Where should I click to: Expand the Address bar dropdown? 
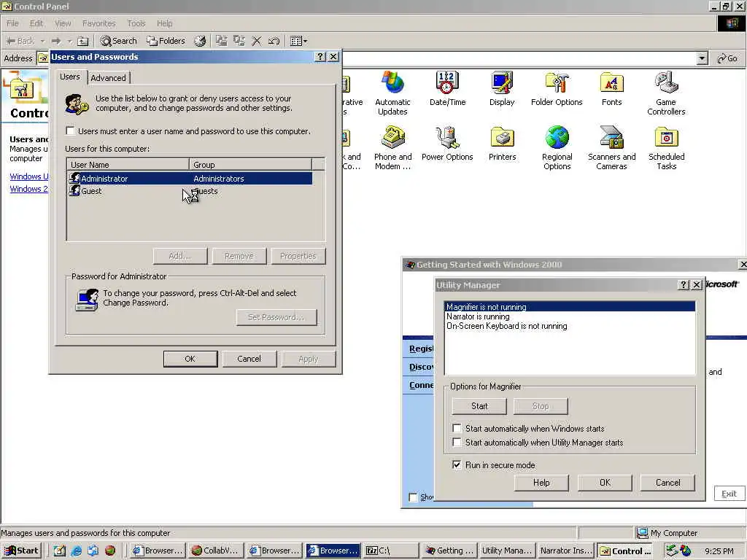(x=702, y=58)
